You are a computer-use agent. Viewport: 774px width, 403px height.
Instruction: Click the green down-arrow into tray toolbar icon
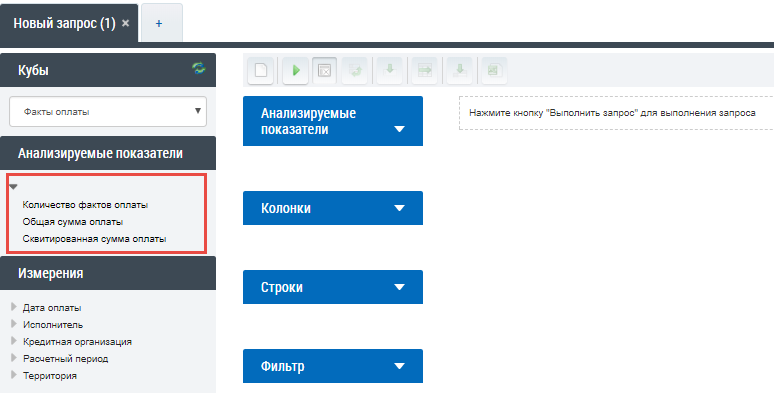pyautogui.click(x=389, y=71)
